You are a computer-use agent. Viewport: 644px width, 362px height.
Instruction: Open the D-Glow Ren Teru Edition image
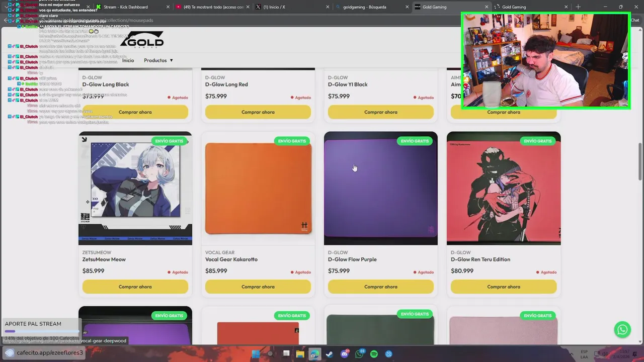[x=503, y=189]
